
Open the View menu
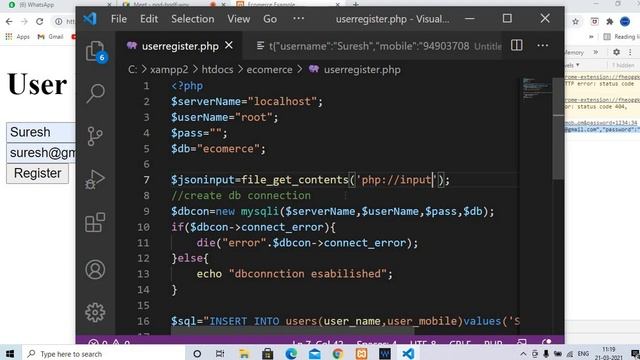point(239,19)
